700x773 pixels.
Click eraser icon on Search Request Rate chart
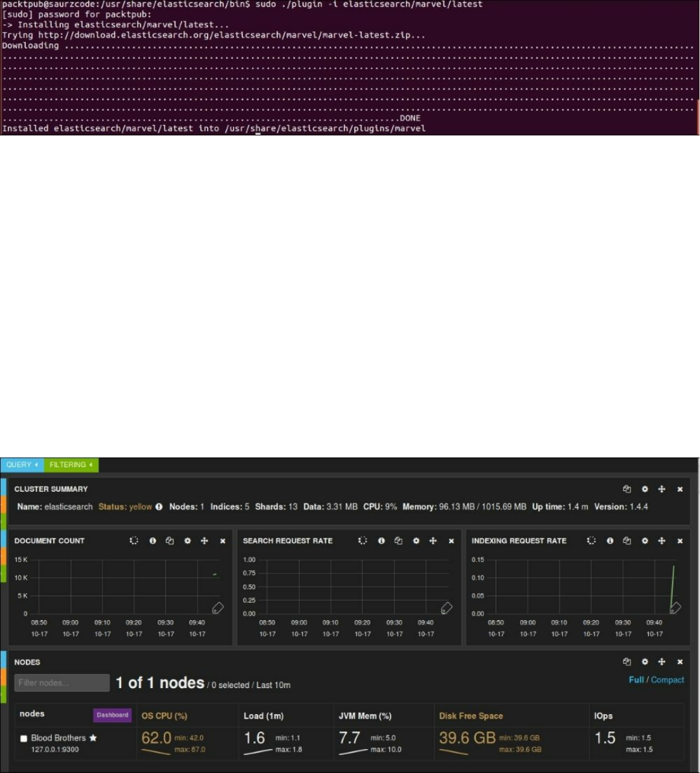tap(446, 608)
